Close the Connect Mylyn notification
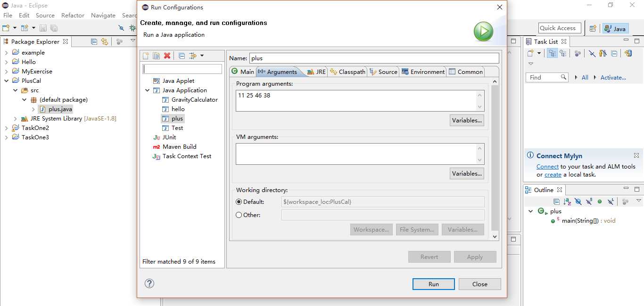 coord(636,155)
